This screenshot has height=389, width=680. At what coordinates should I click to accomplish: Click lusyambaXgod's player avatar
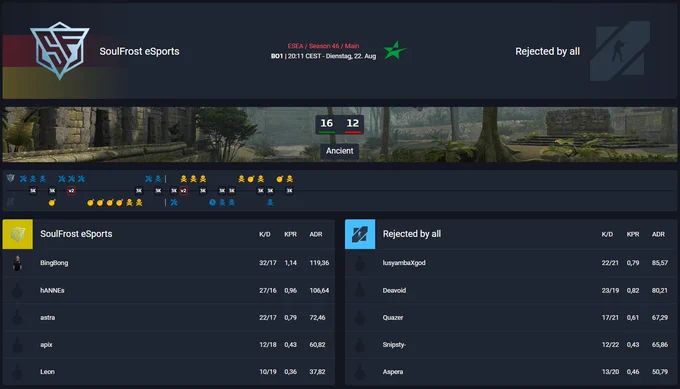360,263
